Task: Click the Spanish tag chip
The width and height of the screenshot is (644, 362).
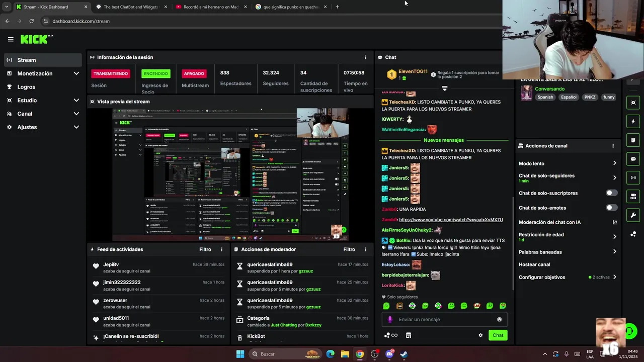Action: (545, 97)
